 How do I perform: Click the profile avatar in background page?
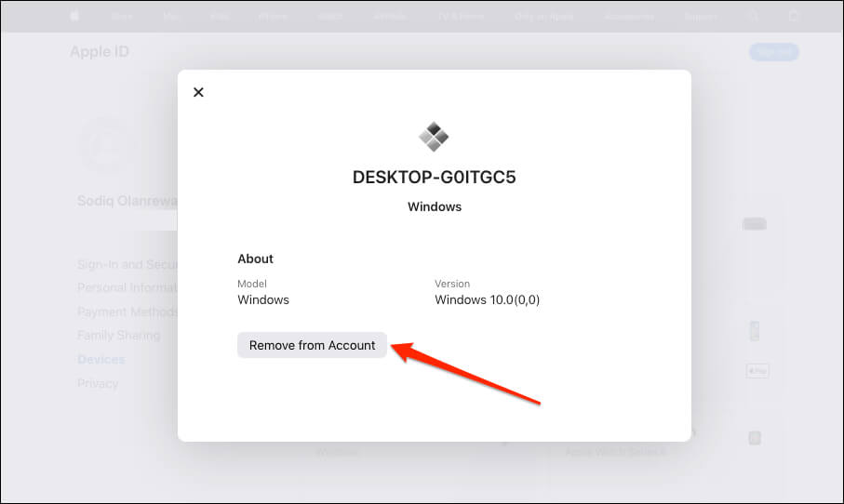(106, 145)
